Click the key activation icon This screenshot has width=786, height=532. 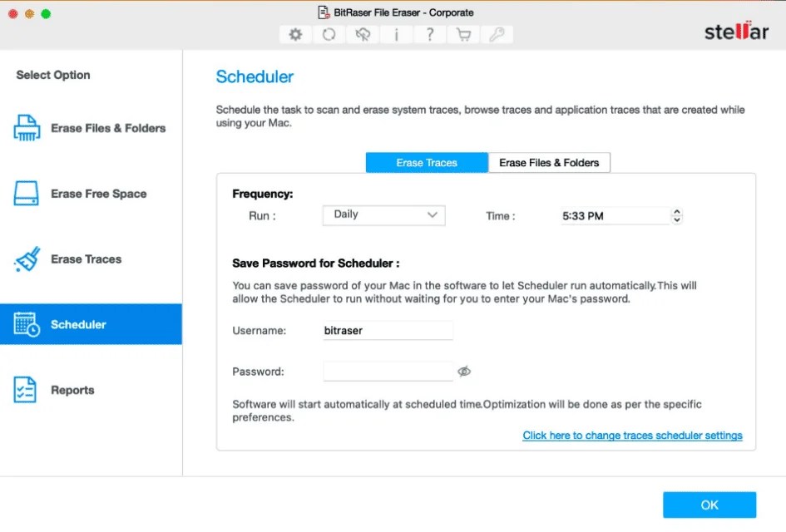(x=497, y=35)
